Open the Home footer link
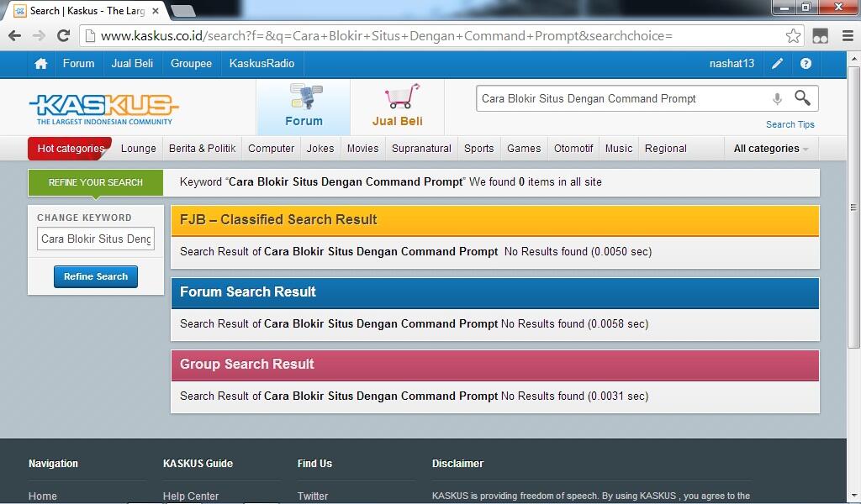861x504 pixels. [x=42, y=496]
